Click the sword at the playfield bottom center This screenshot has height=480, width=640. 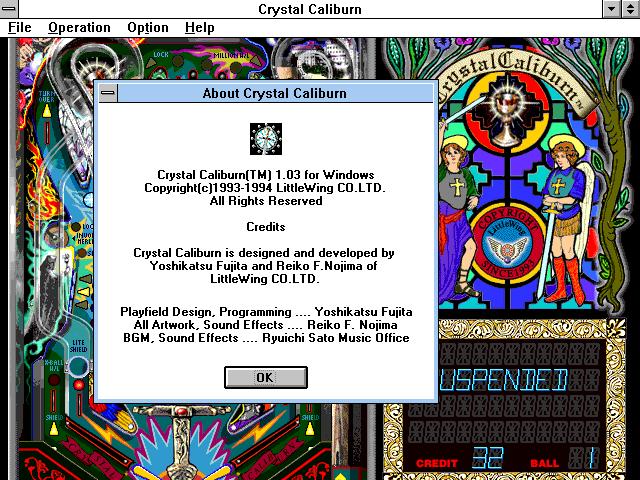[x=180, y=443]
